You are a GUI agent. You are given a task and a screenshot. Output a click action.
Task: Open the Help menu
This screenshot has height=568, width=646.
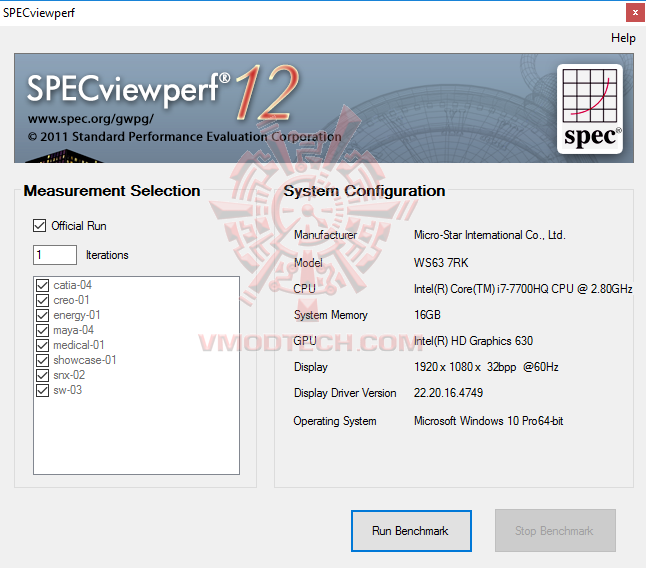click(x=623, y=38)
